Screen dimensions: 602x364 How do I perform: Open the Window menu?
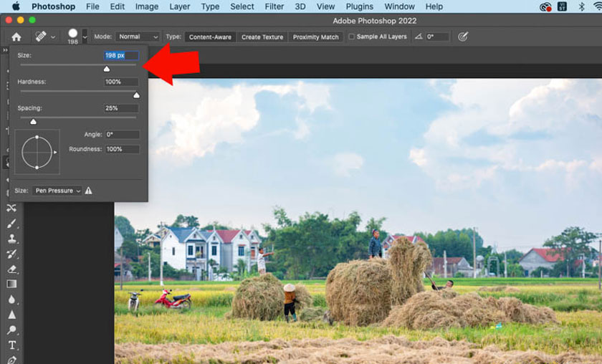pyautogui.click(x=399, y=6)
